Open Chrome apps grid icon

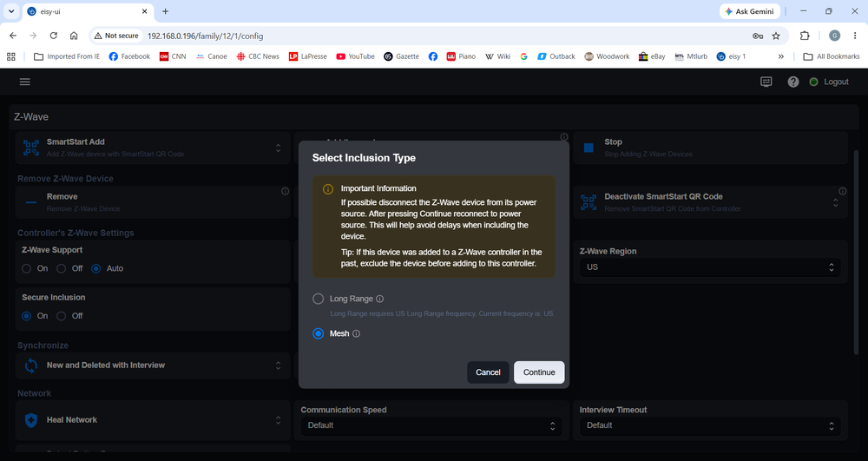11,56
